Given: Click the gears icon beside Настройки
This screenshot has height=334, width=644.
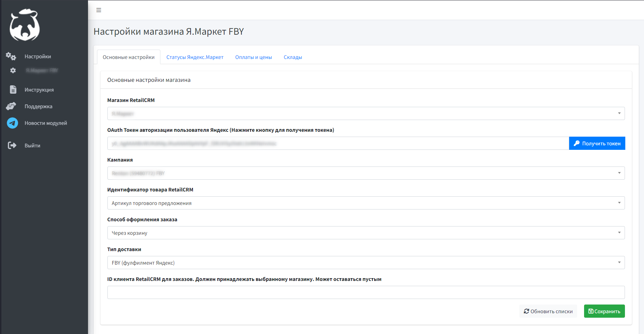Looking at the screenshot, I should pyautogui.click(x=11, y=56).
